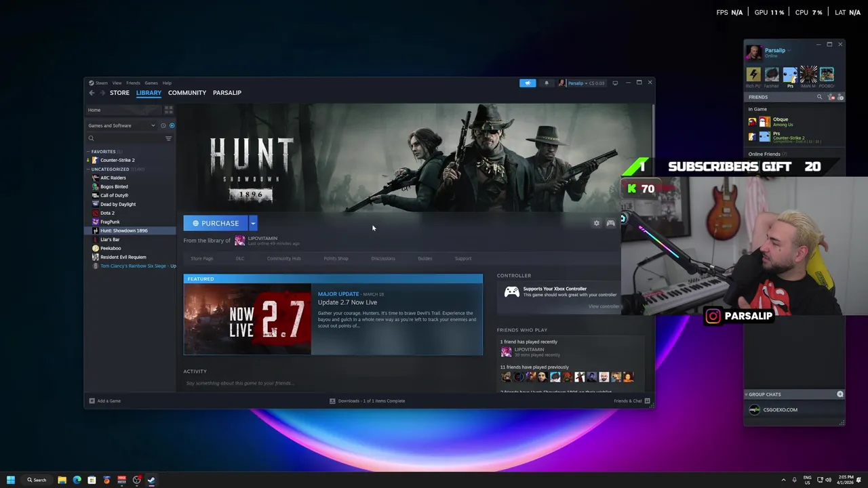Viewport: 868px width, 488px height.
Task: Collapse the Uncategorized category
Action: pos(88,169)
